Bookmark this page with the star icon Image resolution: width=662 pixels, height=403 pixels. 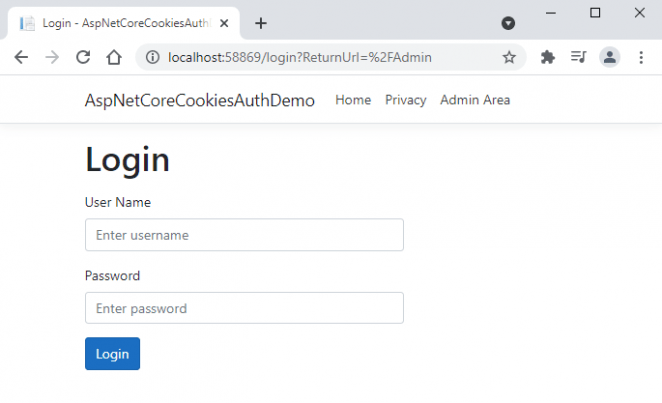[509, 57]
